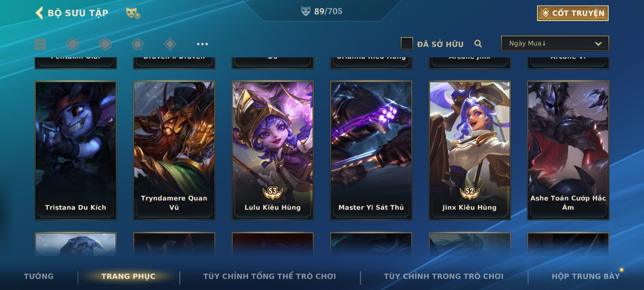
Task: Switch to the Tướng tab
Action: click(x=39, y=276)
